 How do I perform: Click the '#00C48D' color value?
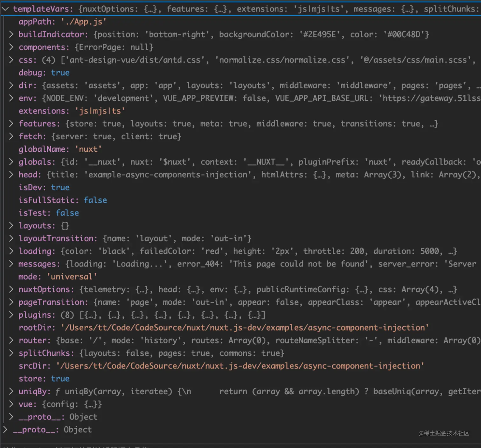coord(404,34)
